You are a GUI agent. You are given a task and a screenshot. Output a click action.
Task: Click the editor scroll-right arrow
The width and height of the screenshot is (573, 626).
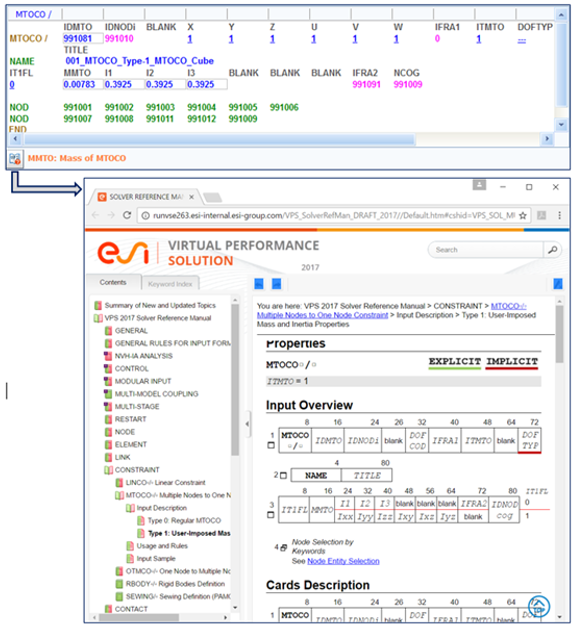[x=547, y=139]
